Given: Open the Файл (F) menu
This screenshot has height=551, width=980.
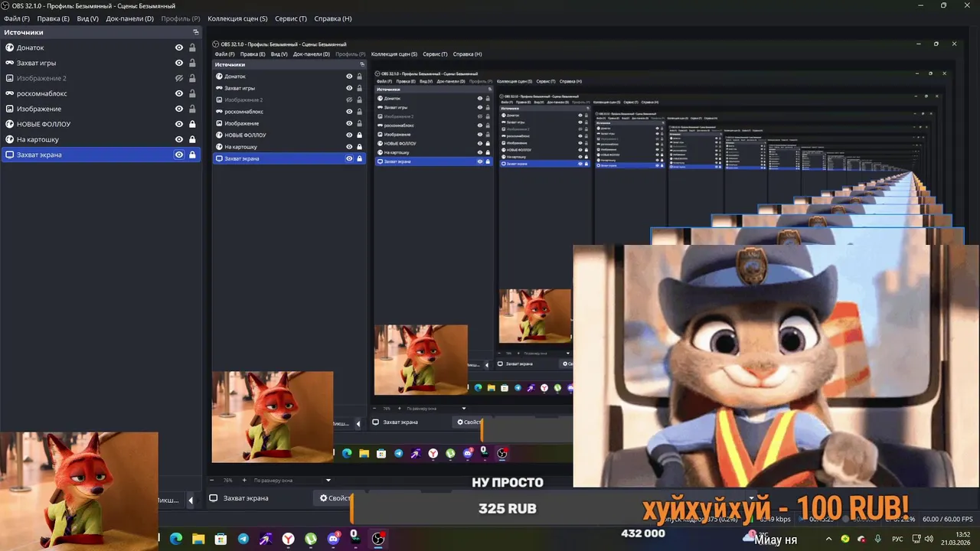Looking at the screenshot, I should [x=17, y=18].
